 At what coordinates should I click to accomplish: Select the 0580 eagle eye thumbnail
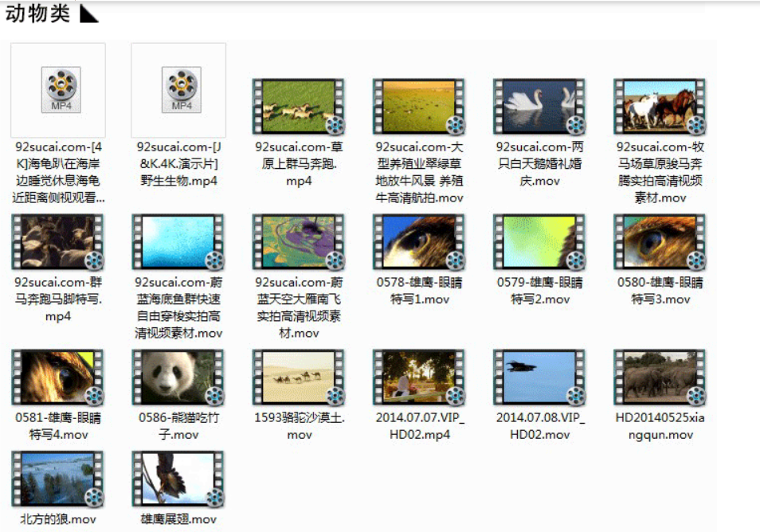660,242
